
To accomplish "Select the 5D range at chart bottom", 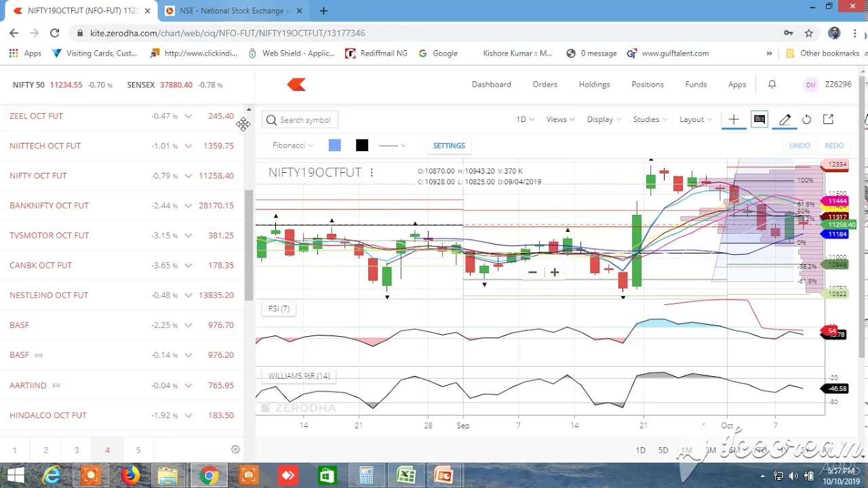I will (x=663, y=450).
